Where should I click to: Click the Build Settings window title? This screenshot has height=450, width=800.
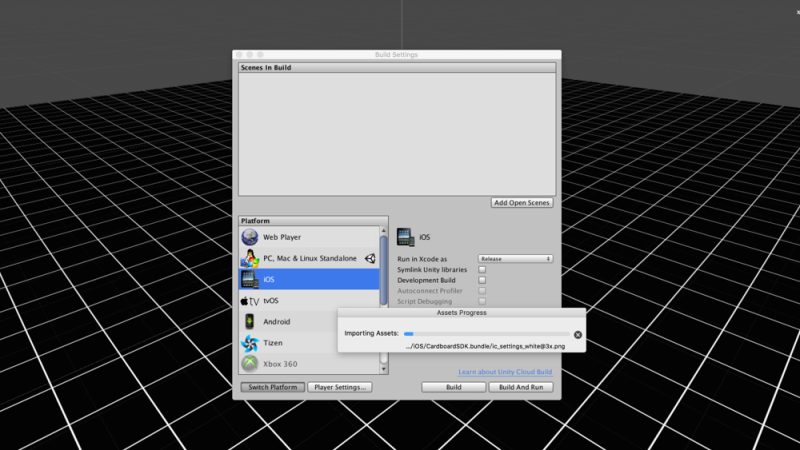coord(396,55)
